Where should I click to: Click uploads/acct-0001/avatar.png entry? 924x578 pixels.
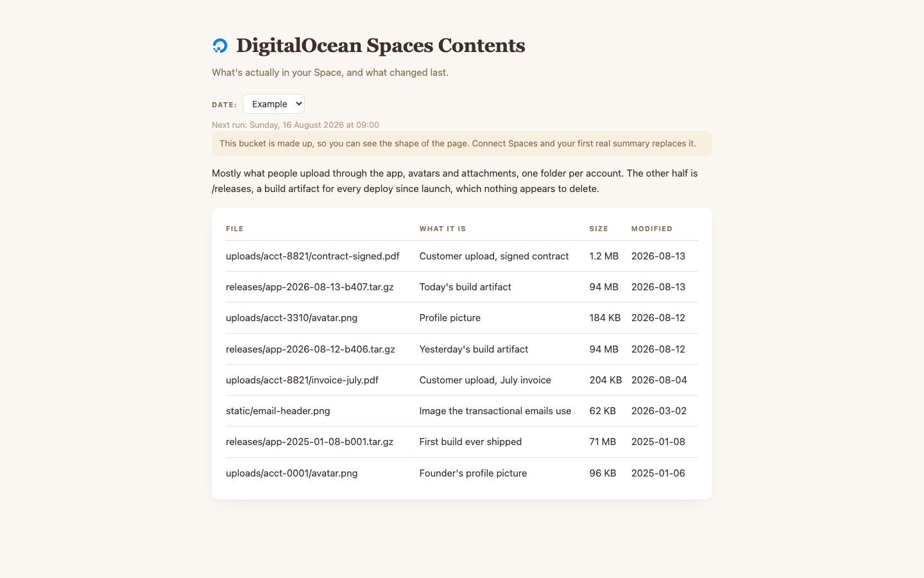pos(291,473)
